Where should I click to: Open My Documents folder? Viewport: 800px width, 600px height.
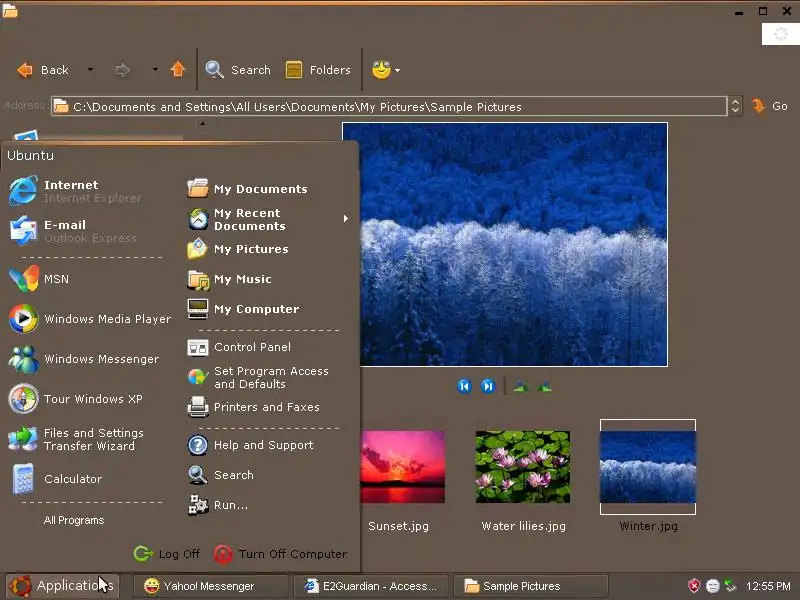[x=247, y=189]
